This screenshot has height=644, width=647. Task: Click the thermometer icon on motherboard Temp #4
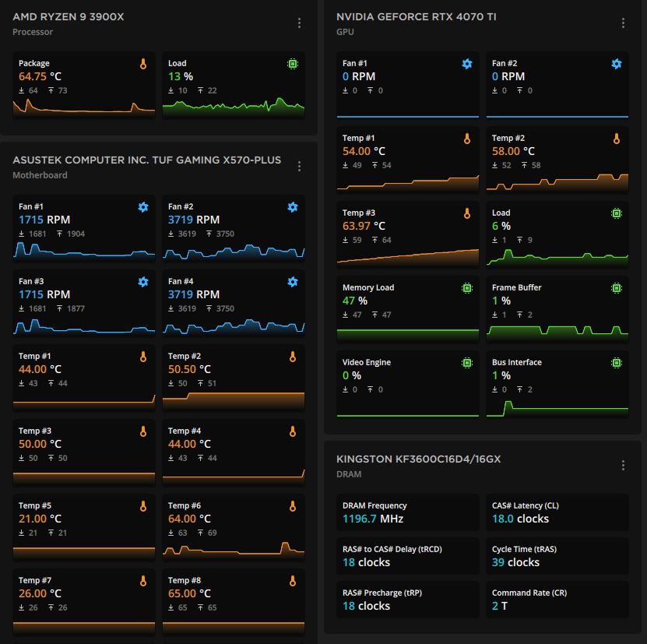pyautogui.click(x=293, y=431)
